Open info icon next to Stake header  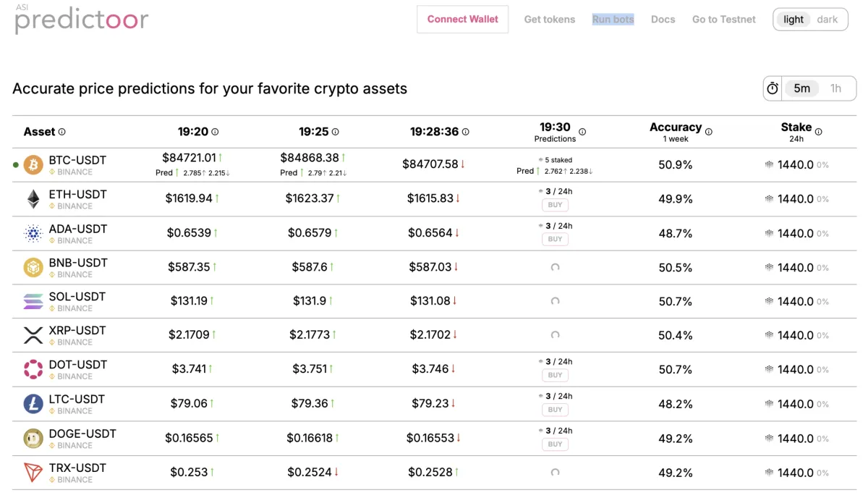click(x=818, y=132)
